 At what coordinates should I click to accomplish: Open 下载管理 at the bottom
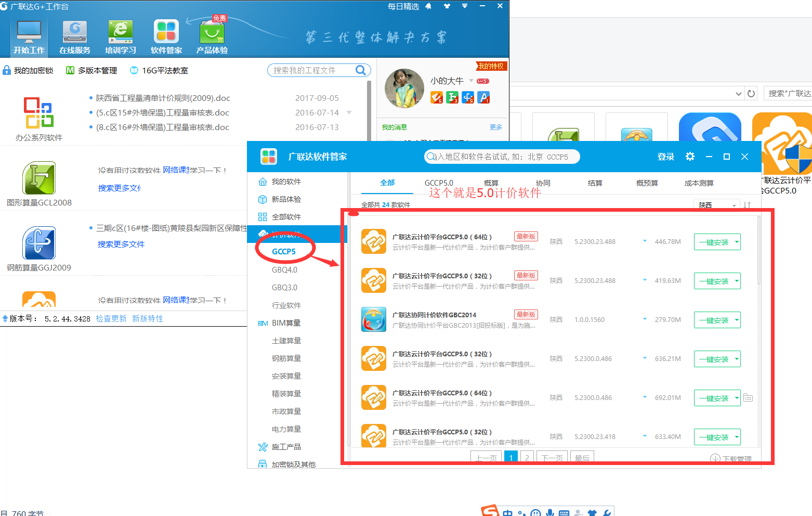coord(731,458)
